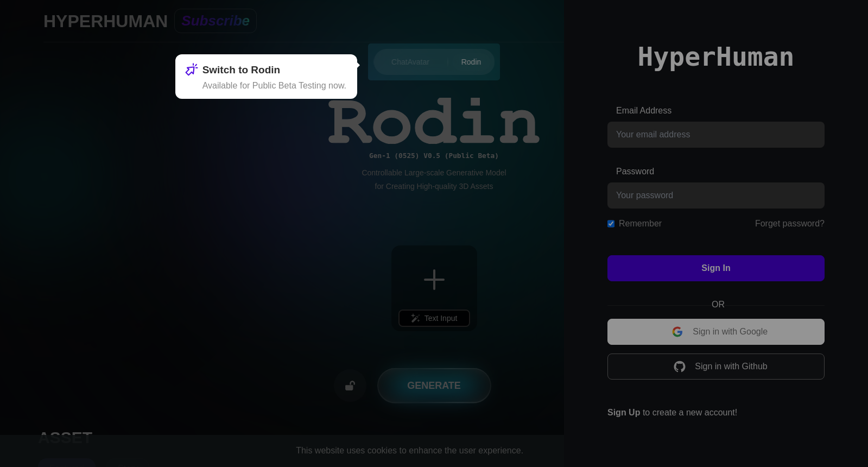This screenshot has height=467, width=868.
Task: Click the cookie notice text
Action: 410,451
